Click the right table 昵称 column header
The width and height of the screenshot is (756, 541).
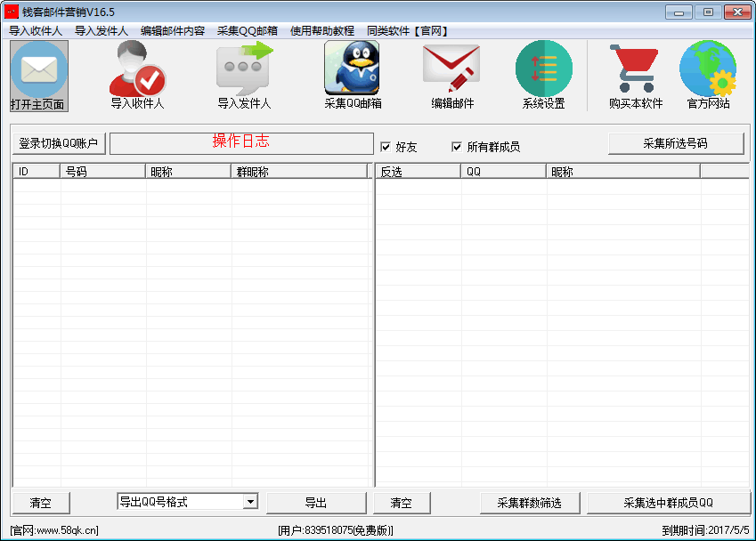(623, 172)
